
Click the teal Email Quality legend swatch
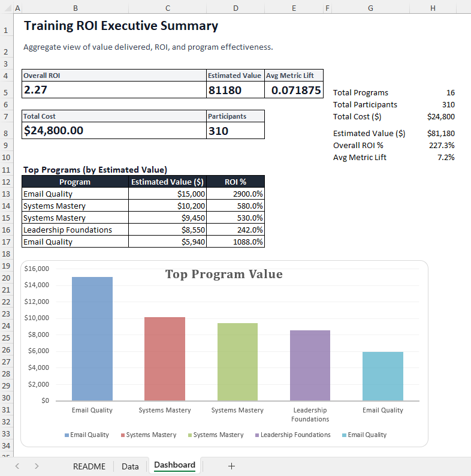(x=344, y=435)
